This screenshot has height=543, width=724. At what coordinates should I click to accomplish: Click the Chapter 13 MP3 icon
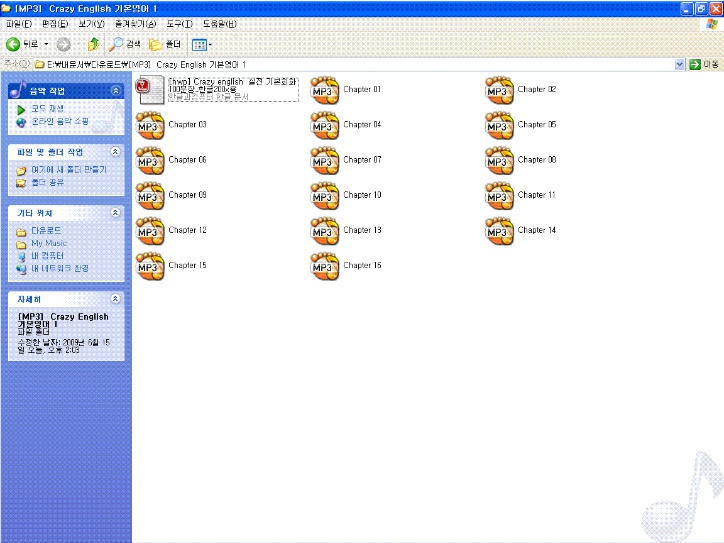(325, 230)
